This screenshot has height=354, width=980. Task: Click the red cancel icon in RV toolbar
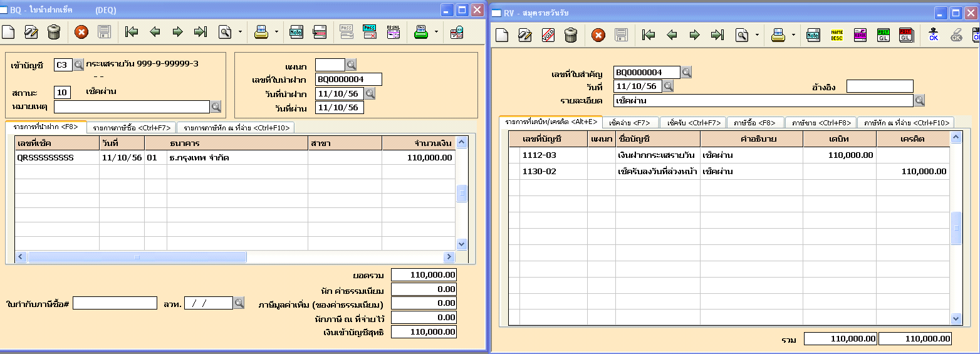[598, 35]
